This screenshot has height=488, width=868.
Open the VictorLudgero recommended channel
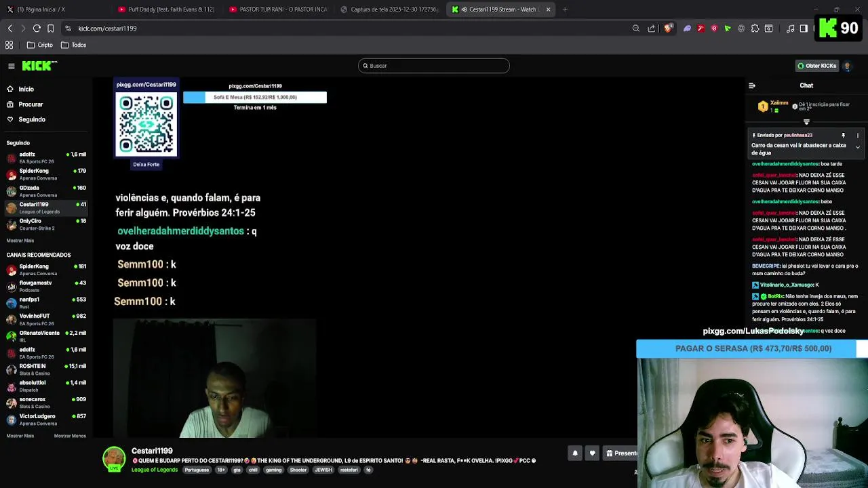46,420
